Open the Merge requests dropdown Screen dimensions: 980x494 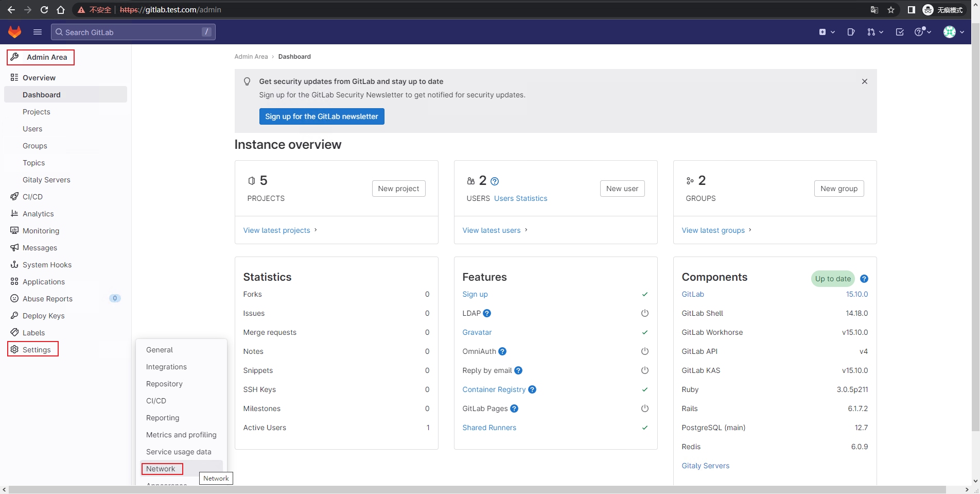(x=875, y=32)
